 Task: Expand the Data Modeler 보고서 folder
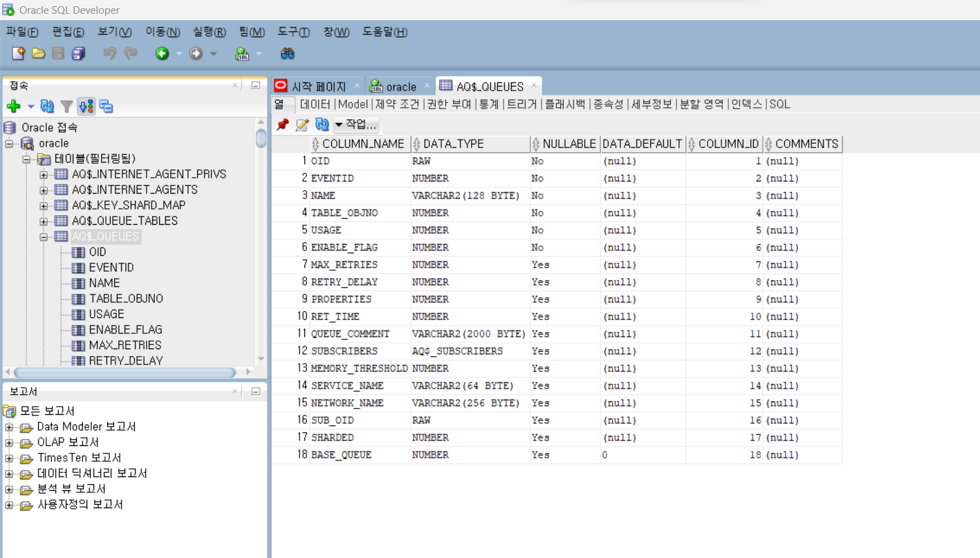tap(9, 427)
